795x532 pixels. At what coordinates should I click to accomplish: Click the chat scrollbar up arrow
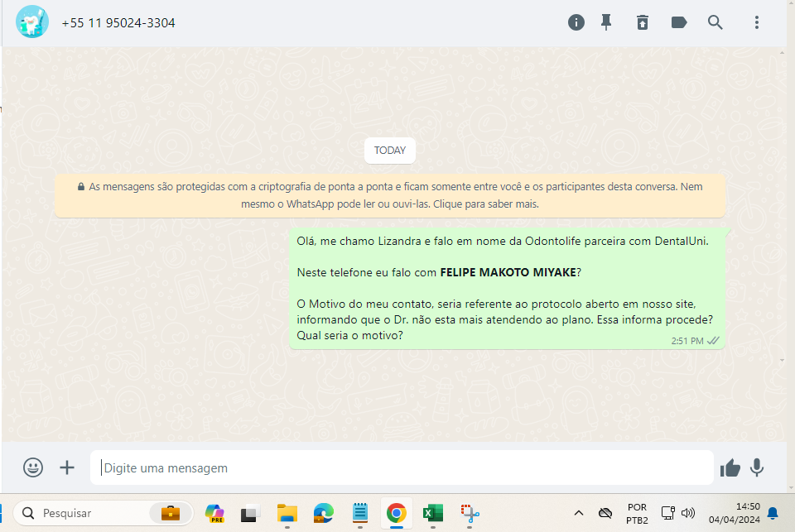pos(783,53)
